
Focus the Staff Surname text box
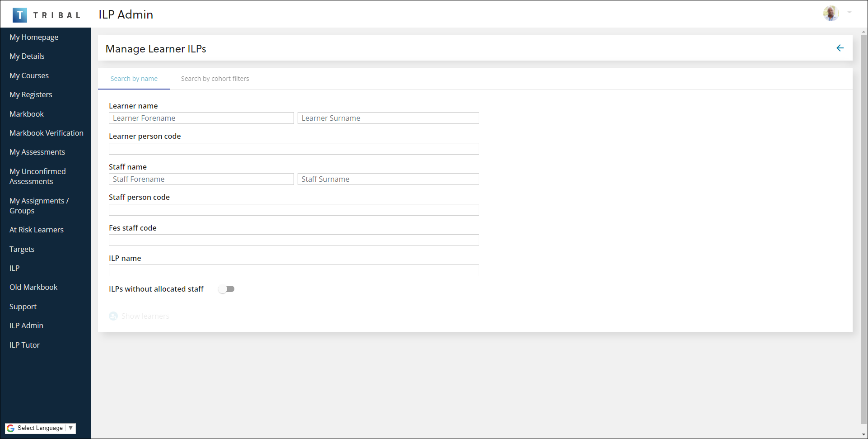(x=388, y=179)
